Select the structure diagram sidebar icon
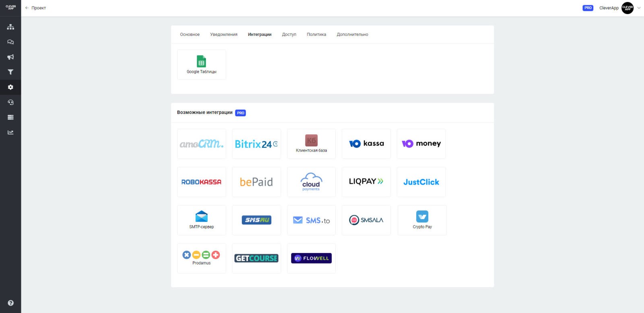 (10, 27)
